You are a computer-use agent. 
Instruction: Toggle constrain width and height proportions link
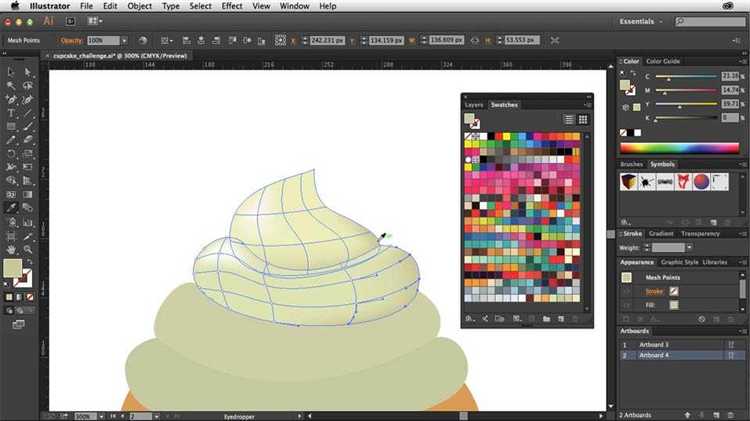pyautogui.click(x=474, y=41)
